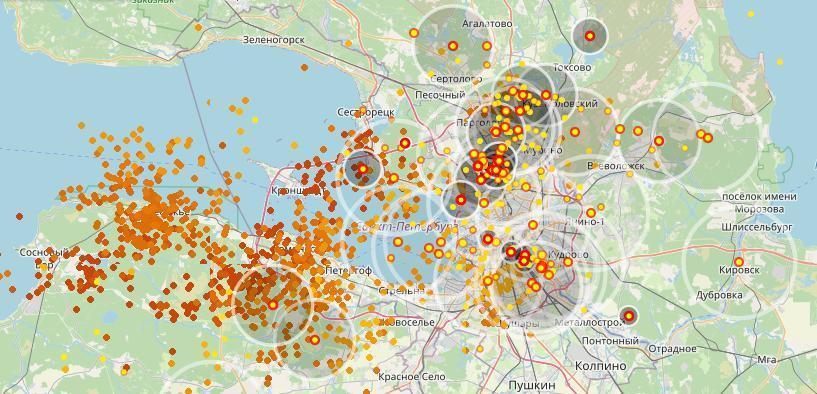Click the red marker northeast of Токсово
The image size is (817, 394).
590,36
